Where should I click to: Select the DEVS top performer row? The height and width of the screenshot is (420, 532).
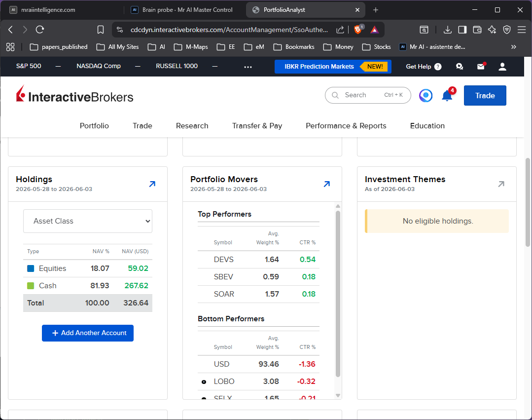pos(258,260)
